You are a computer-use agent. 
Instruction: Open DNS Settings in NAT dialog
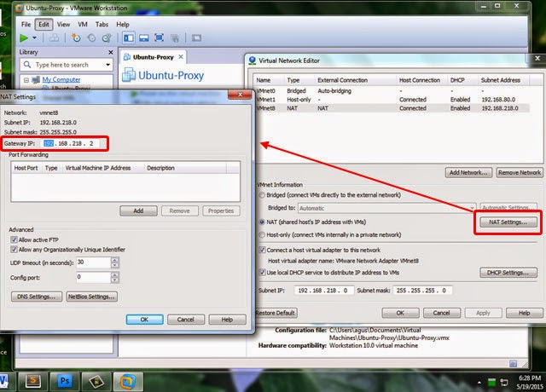click(x=37, y=297)
